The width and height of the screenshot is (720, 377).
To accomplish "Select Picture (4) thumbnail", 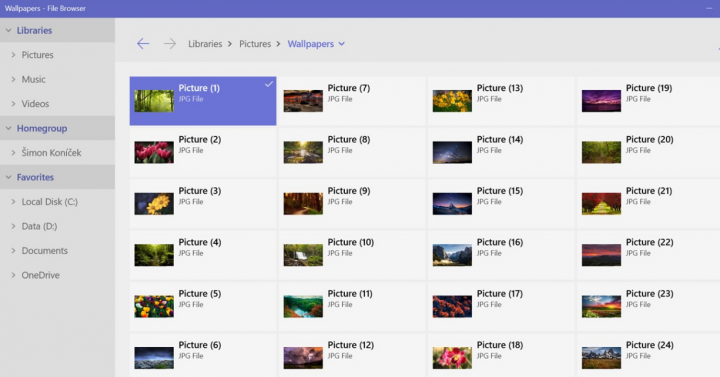I will click(x=154, y=255).
